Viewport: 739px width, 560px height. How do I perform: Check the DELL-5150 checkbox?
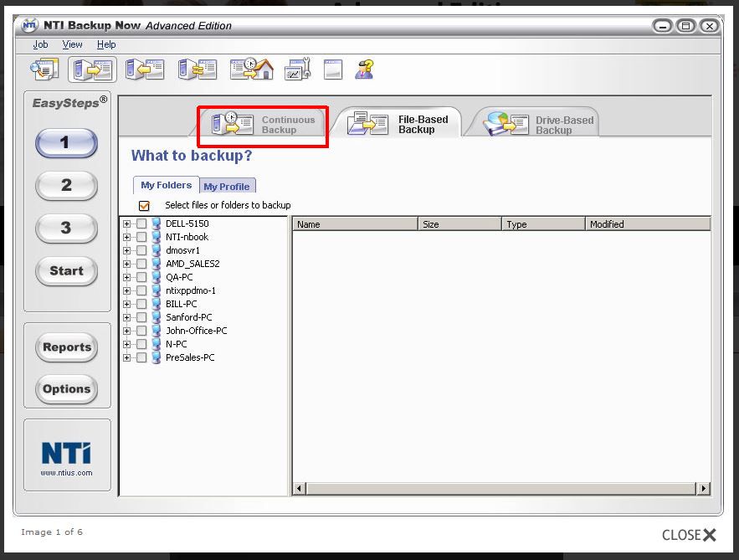click(141, 223)
